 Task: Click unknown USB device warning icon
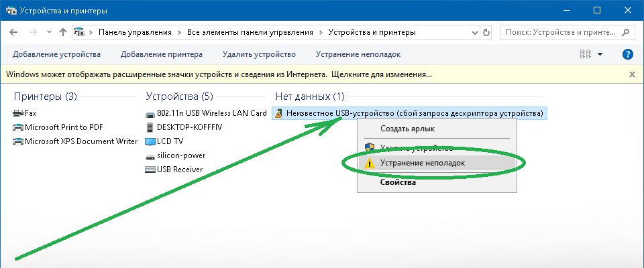[279, 113]
